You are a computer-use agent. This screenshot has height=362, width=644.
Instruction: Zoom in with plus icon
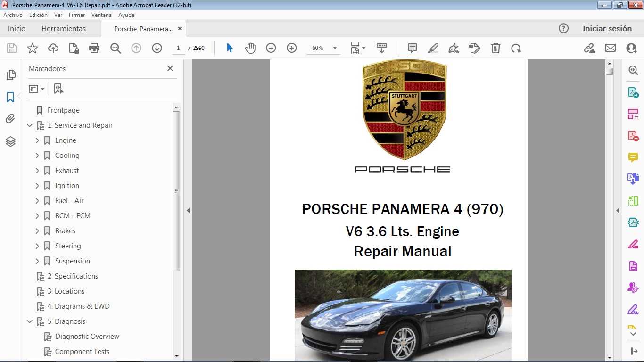tap(292, 48)
